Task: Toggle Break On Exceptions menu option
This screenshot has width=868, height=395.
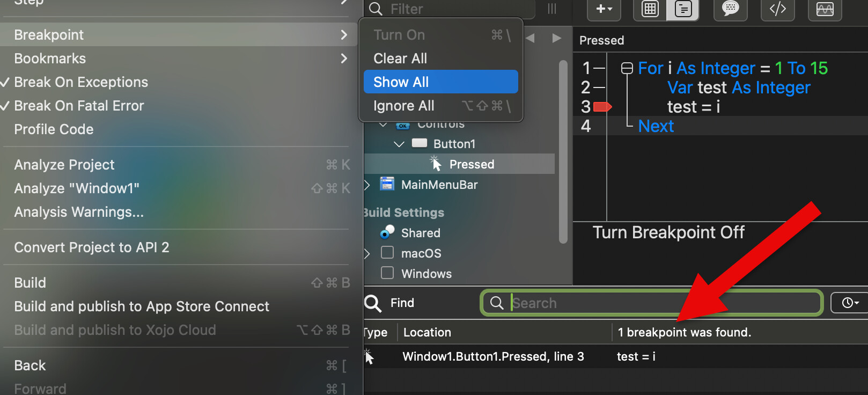Action: (81, 82)
